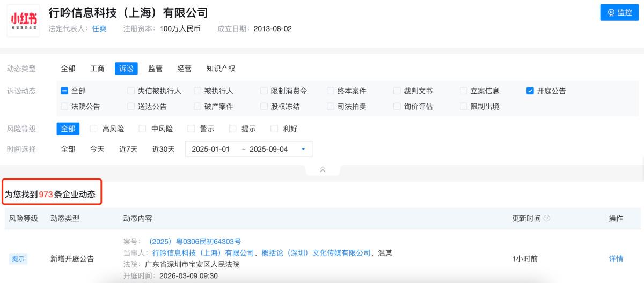Select the 工商 dynamic type tab
This screenshot has width=644, height=283.
pyautogui.click(x=97, y=69)
